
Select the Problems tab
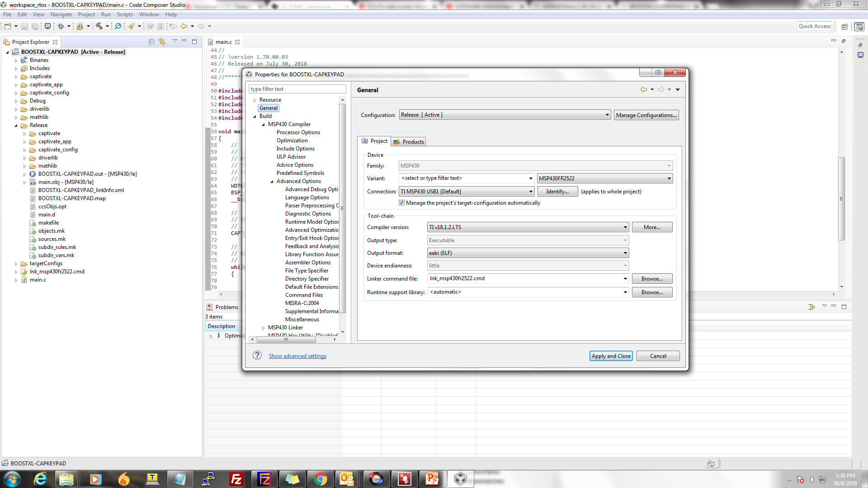(222, 307)
